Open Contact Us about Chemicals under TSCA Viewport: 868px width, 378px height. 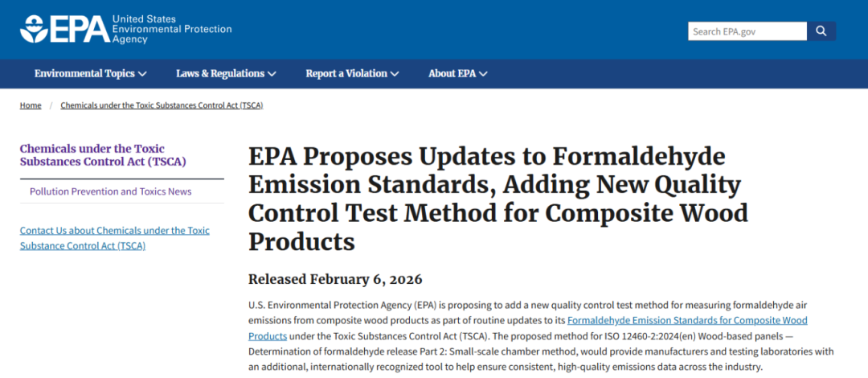(114, 238)
